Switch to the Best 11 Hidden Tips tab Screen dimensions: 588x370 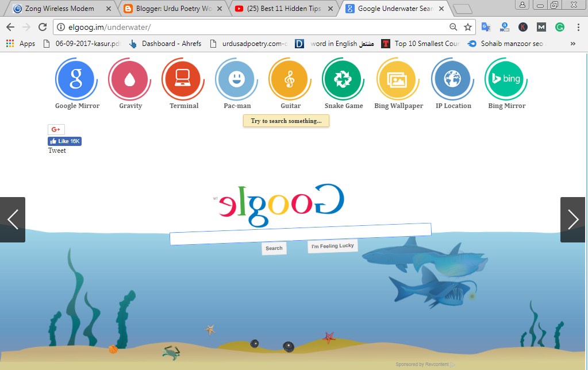[x=284, y=9]
